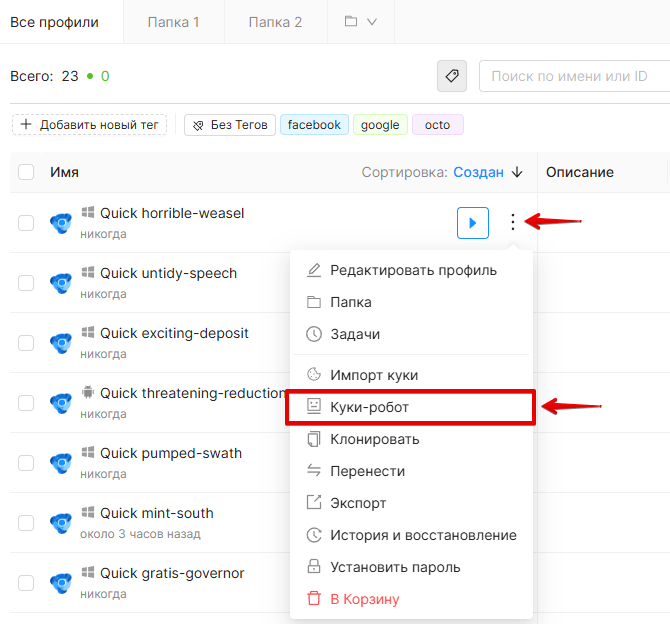Select Установить пароль menu entry
Viewport: 670px width, 624px height.
[x=411, y=567]
